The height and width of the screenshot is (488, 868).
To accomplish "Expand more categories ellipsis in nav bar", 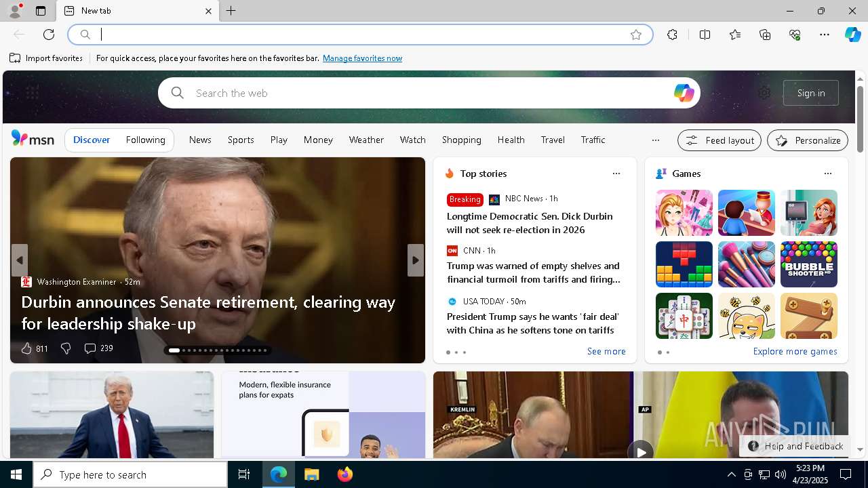I will pos(655,140).
